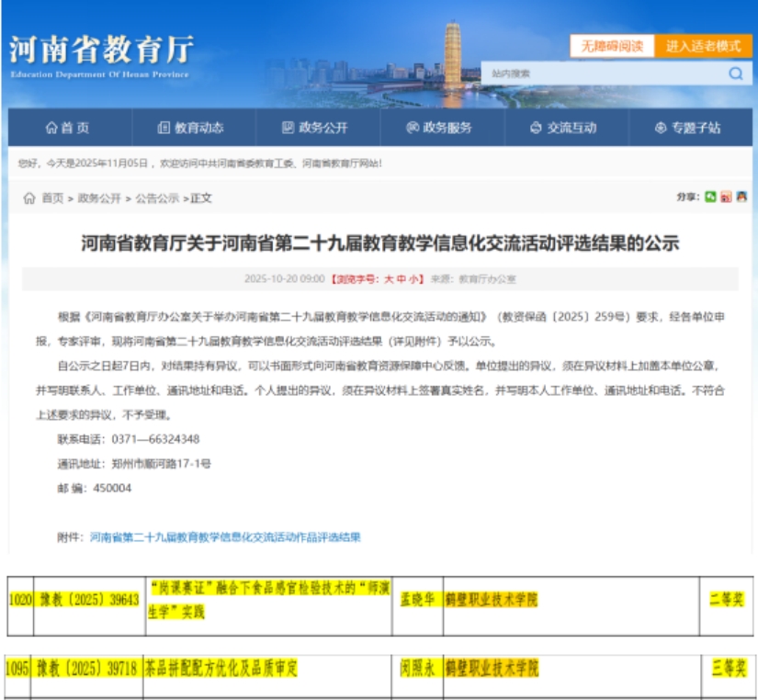Share the article via green WeChat icon
758x700 pixels.
[x=710, y=197]
